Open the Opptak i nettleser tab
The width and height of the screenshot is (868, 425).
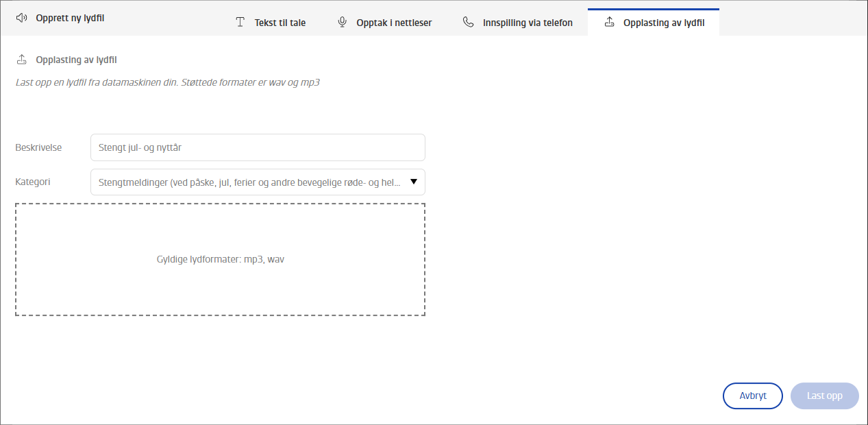click(384, 23)
